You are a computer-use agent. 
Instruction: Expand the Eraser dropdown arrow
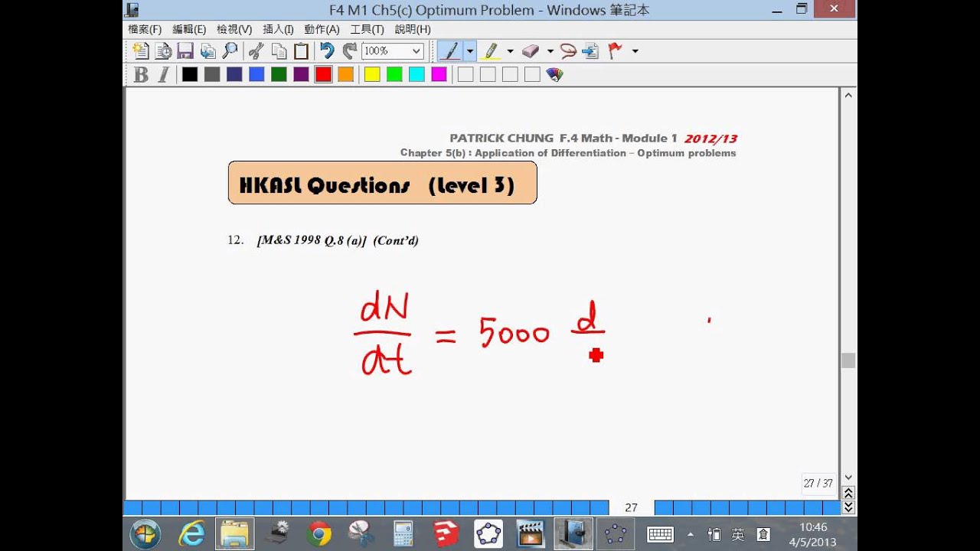550,51
